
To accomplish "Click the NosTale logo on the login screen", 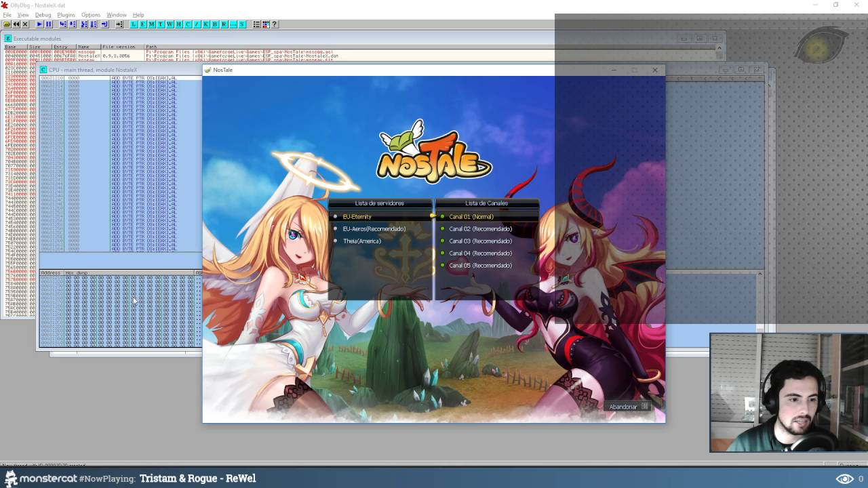I will click(x=434, y=152).
